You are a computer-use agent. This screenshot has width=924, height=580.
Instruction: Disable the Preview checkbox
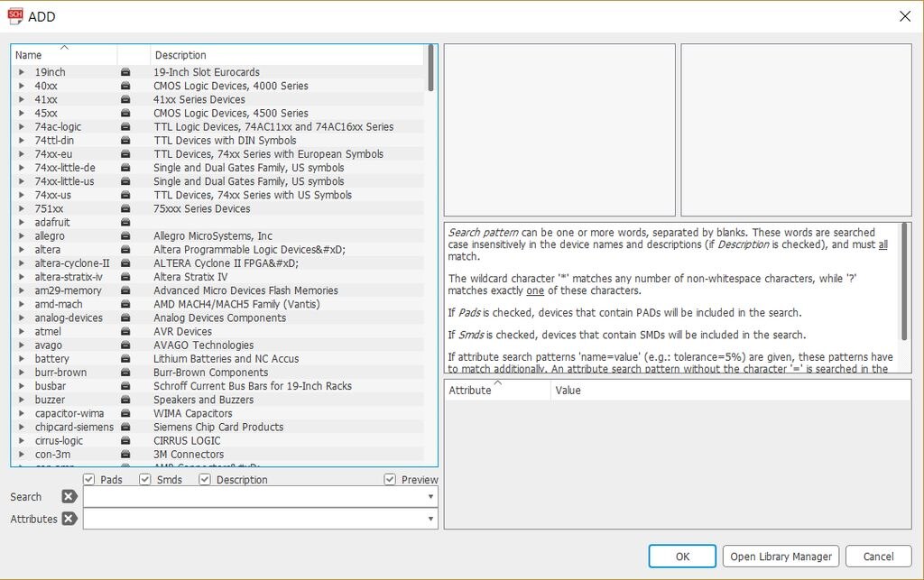(x=390, y=479)
